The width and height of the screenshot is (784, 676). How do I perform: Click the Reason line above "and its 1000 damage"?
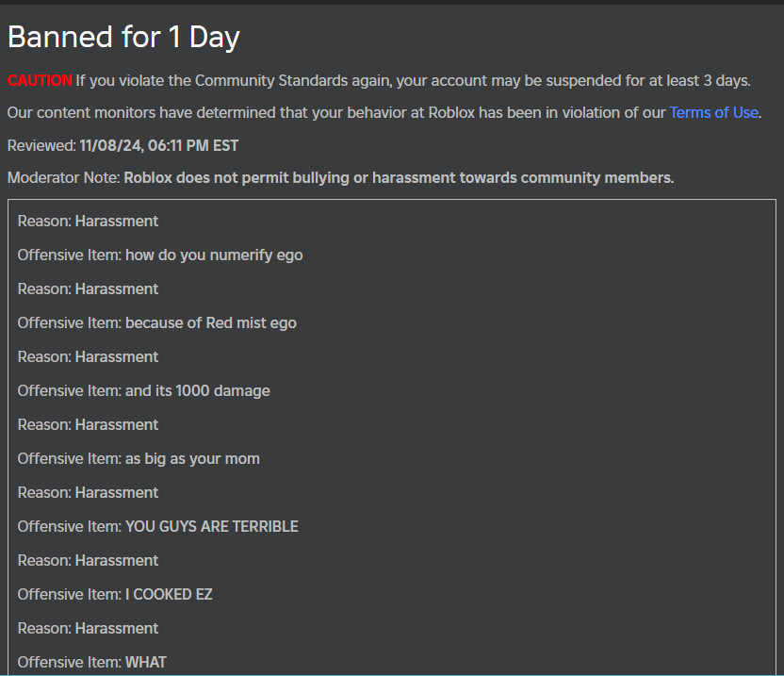(x=88, y=356)
